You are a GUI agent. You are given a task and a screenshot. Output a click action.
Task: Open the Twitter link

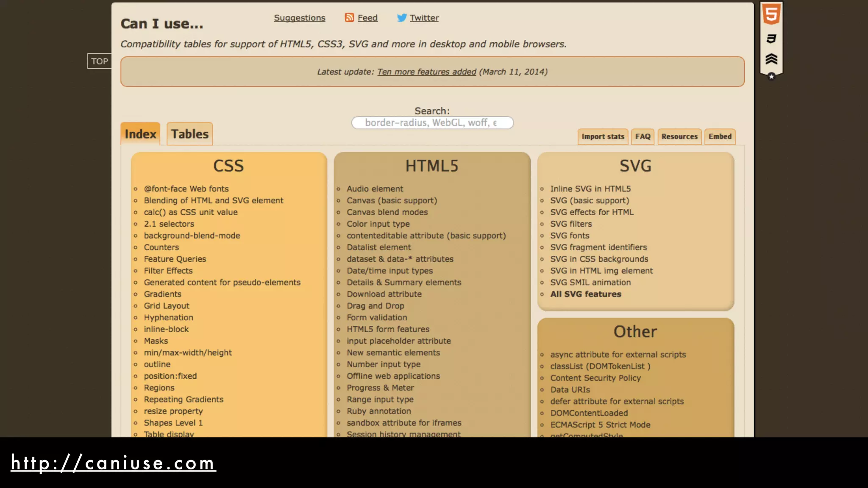click(x=424, y=18)
